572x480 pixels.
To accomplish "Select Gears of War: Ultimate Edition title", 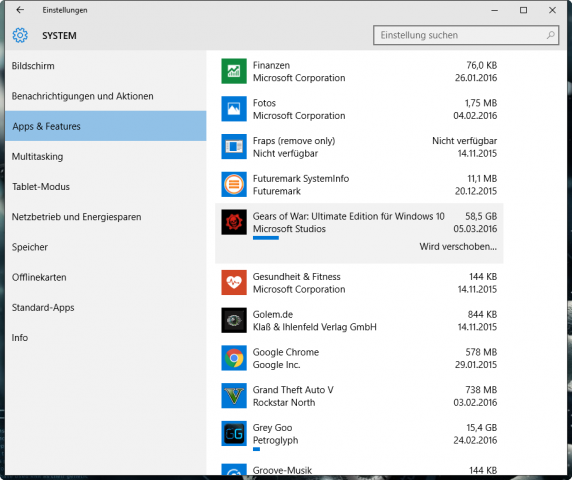I will click(x=348, y=216).
